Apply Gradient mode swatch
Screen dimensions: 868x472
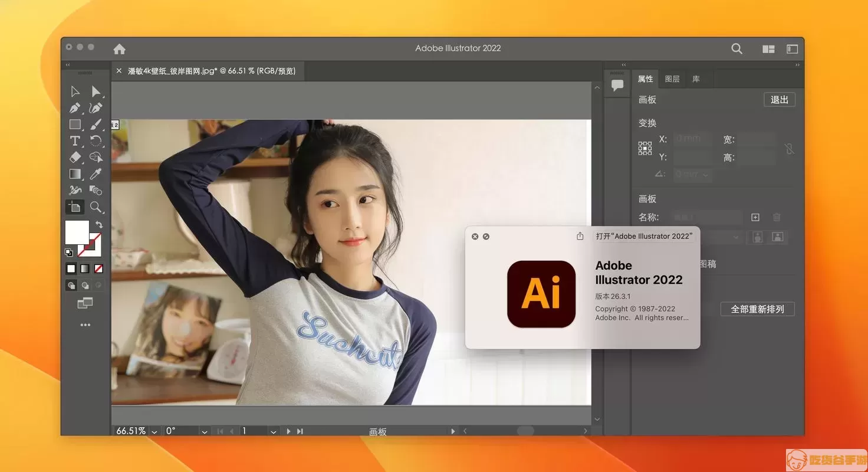click(85, 268)
